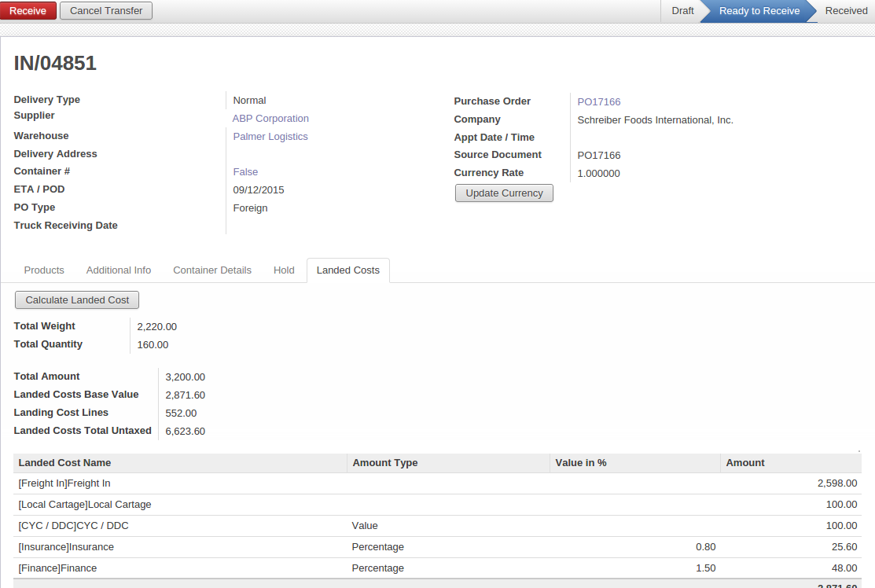Click the Foreign PO Type value

click(x=250, y=208)
